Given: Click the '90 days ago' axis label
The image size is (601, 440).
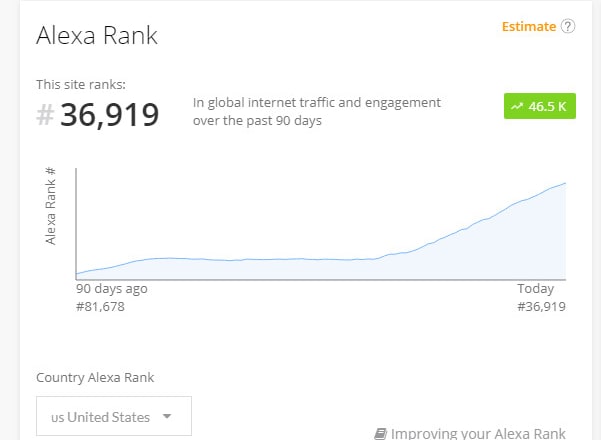Looking at the screenshot, I should pos(112,289).
